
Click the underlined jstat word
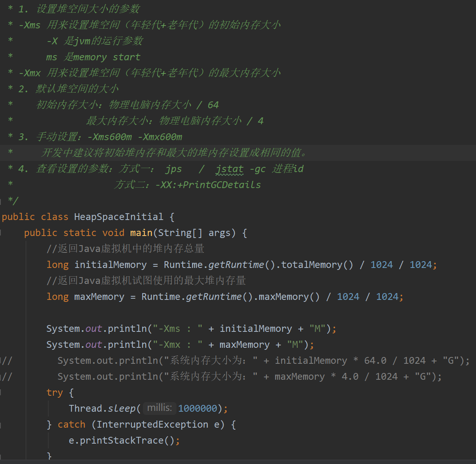230,169
